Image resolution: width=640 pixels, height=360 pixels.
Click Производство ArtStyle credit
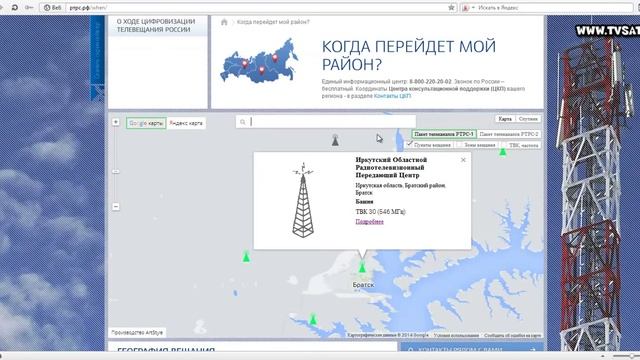point(137,333)
